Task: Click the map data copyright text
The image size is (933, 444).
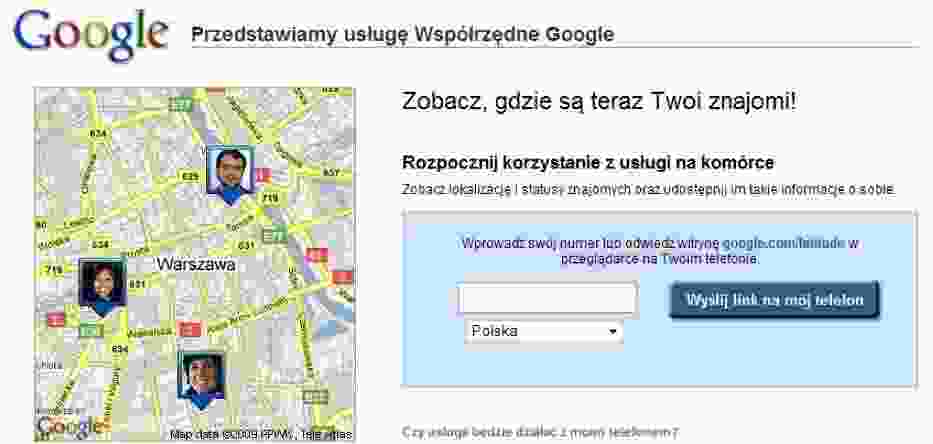Action: tap(261, 434)
